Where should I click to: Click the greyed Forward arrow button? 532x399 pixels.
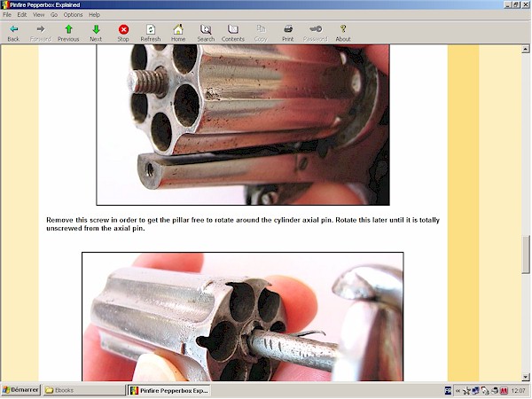point(41,33)
